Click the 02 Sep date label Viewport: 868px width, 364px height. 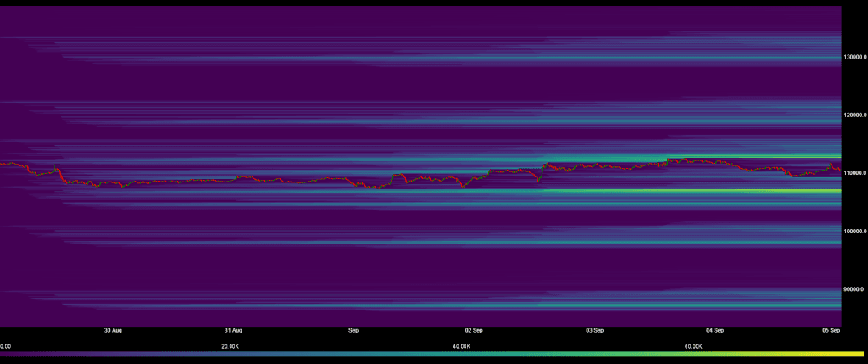[474, 330]
